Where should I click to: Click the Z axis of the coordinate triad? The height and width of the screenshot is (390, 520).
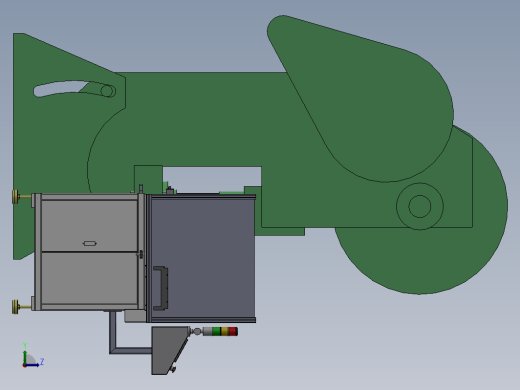pyautogui.click(x=33, y=365)
